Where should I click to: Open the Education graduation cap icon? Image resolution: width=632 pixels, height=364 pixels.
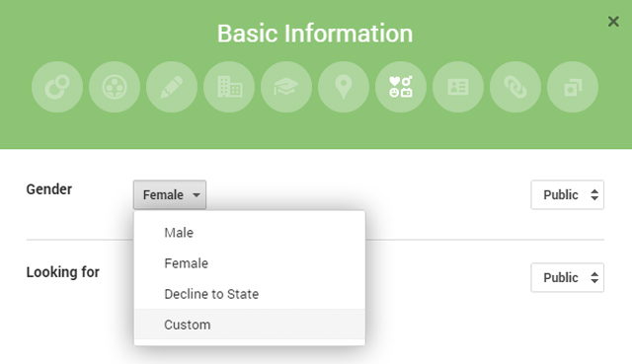click(x=286, y=87)
